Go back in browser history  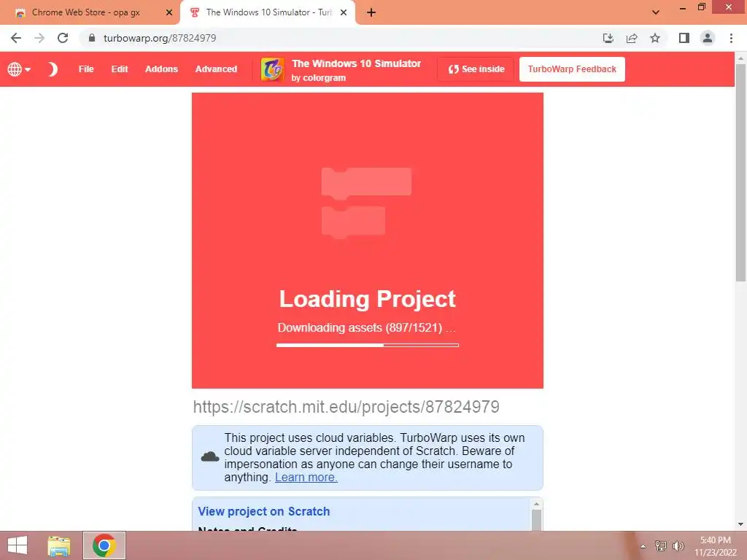click(x=16, y=38)
